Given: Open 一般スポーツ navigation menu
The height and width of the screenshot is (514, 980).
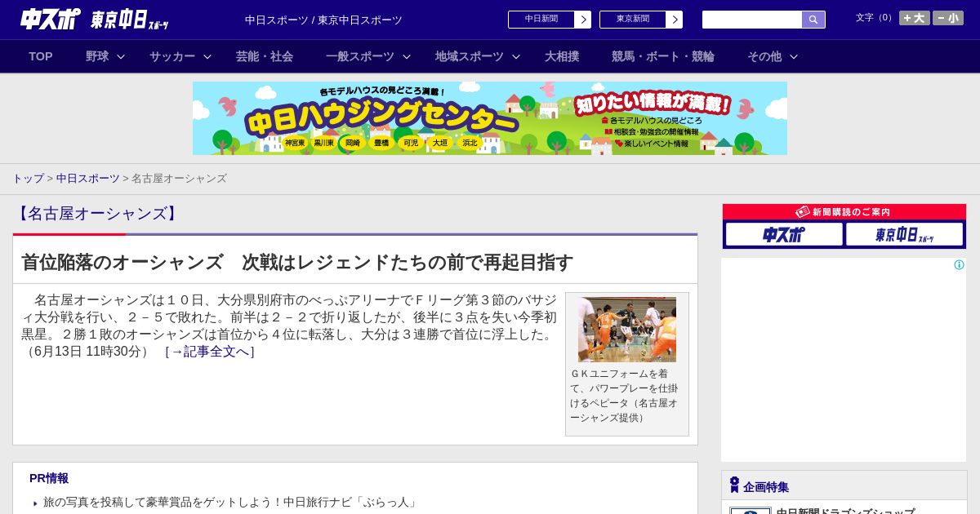Looking at the screenshot, I should [360, 56].
